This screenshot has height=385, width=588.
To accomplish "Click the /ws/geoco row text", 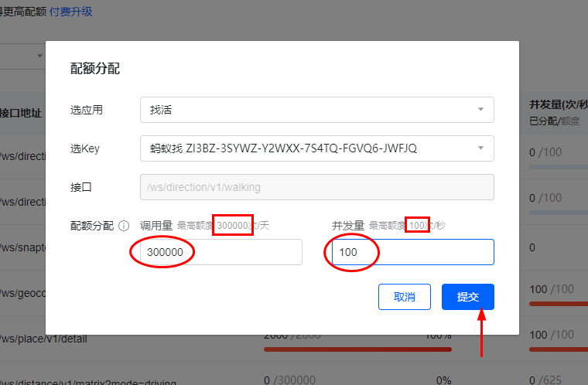I will point(22,293).
